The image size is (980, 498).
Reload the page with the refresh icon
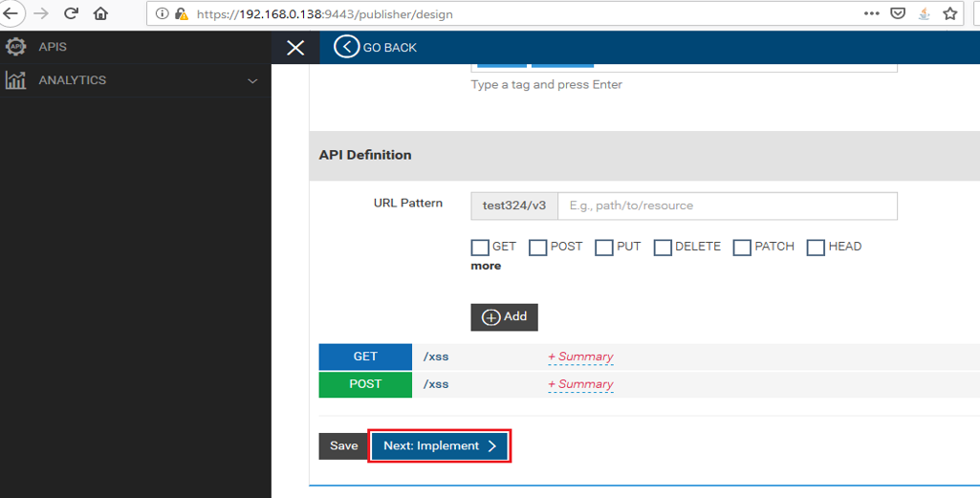pos(71,14)
